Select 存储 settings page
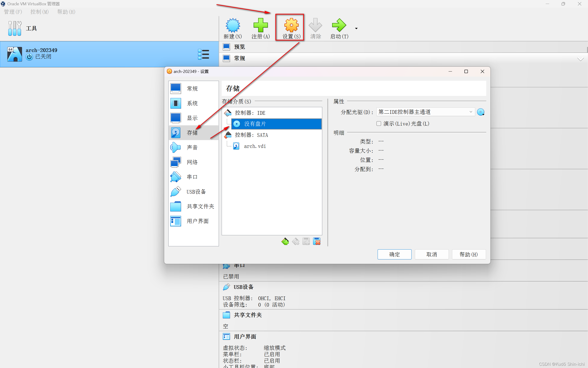Screen dimensions: 588x368 tap(193, 133)
